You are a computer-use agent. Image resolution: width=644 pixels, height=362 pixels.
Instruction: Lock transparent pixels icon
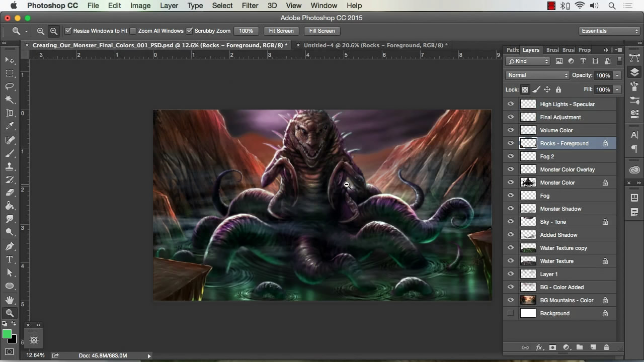[525, 89]
